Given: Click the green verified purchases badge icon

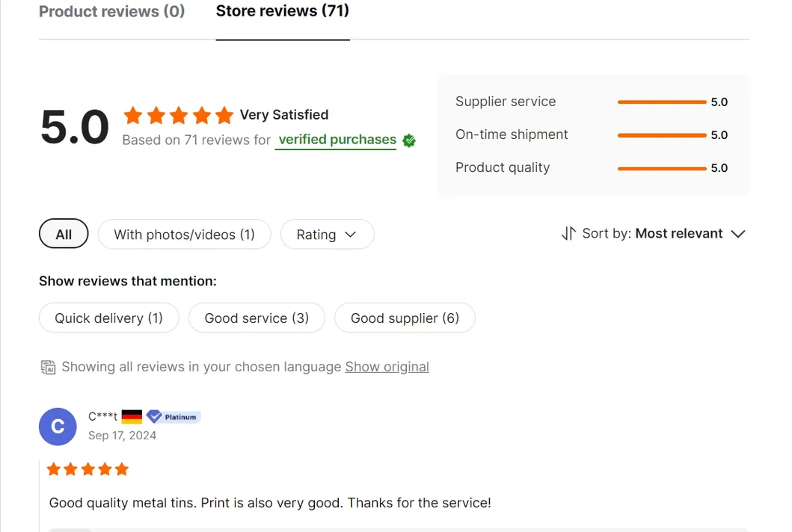Looking at the screenshot, I should coord(409,140).
